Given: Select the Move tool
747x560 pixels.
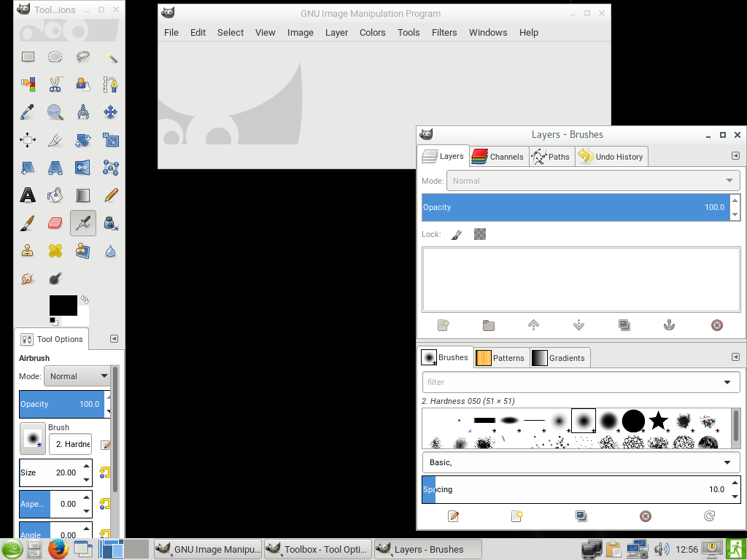Looking at the screenshot, I should click(110, 112).
